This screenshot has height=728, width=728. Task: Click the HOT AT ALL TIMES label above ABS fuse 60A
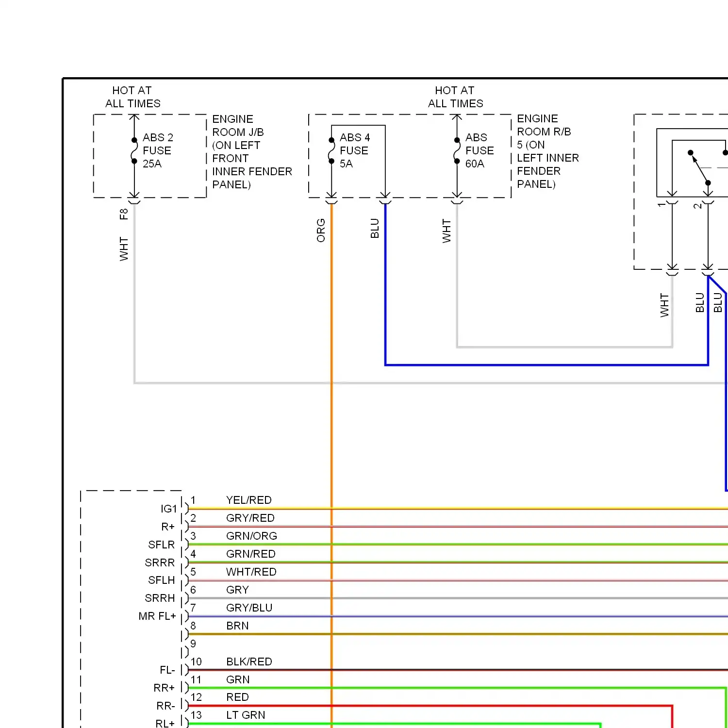coord(455,97)
